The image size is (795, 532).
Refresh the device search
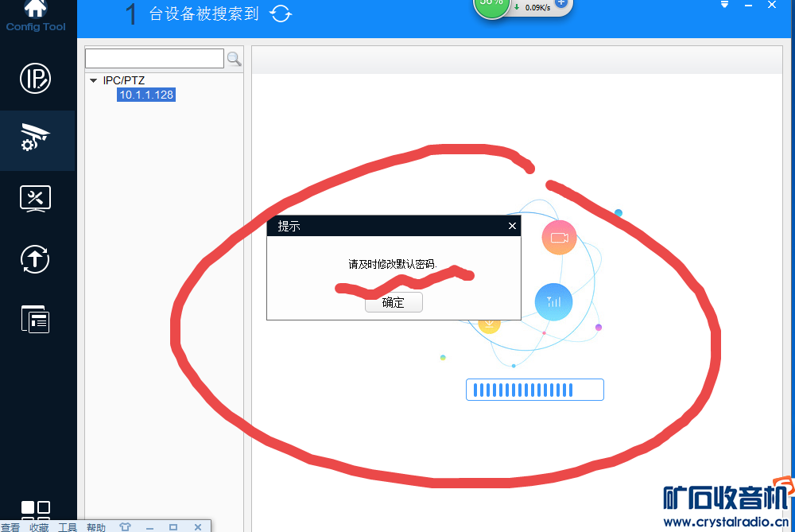tap(281, 14)
